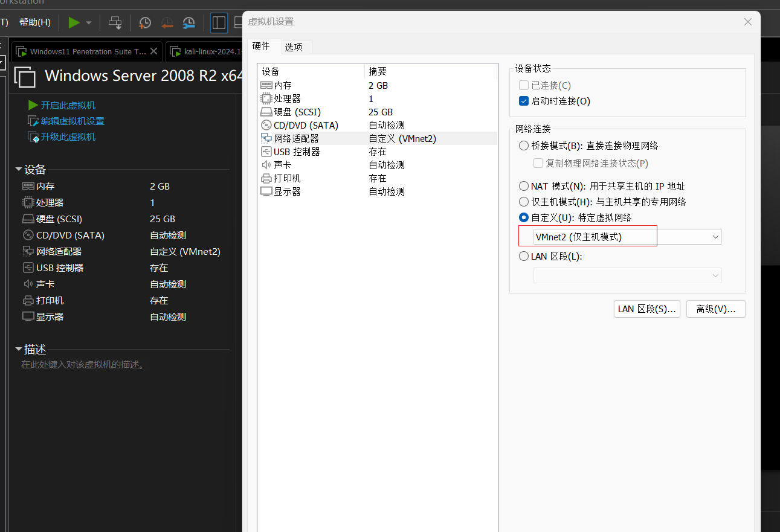
Task: Select 打印机 in settings dialog list
Action: pos(377,178)
